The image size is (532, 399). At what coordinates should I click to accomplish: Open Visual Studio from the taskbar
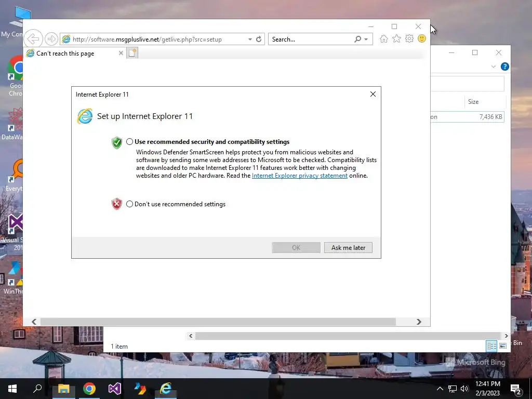click(x=115, y=389)
